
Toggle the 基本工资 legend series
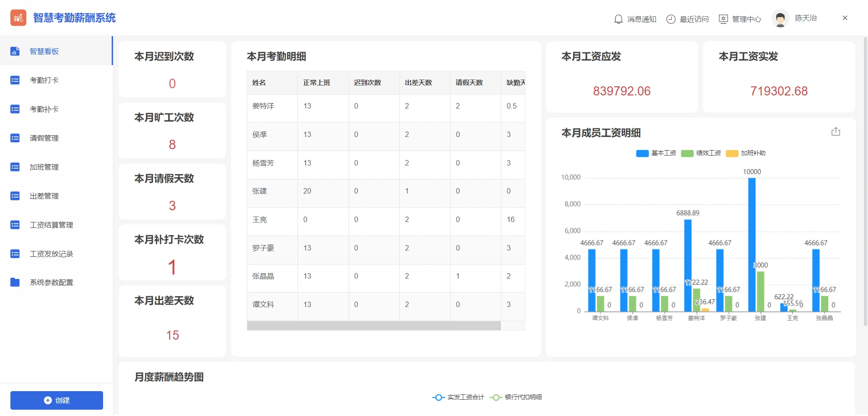656,153
